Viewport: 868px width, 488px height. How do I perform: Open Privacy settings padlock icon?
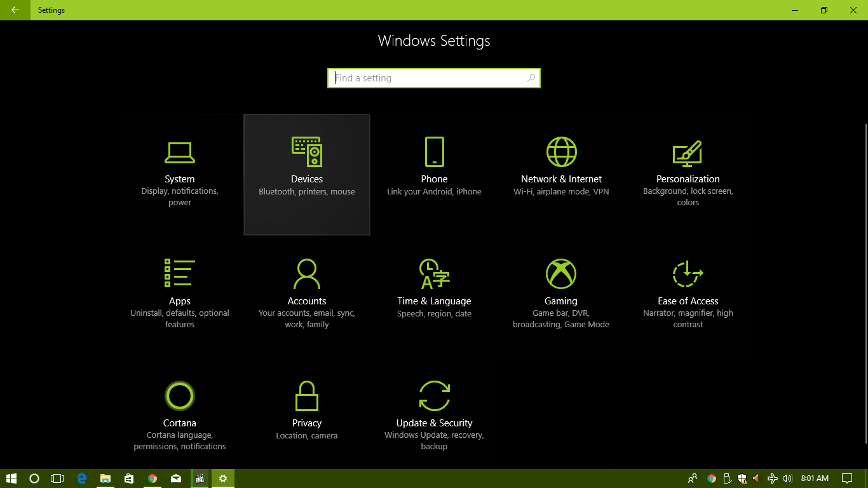(x=307, y=396)
